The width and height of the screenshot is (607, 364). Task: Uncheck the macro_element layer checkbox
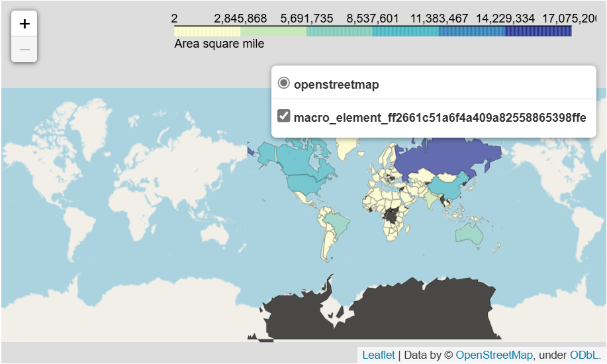pos(284,116)
